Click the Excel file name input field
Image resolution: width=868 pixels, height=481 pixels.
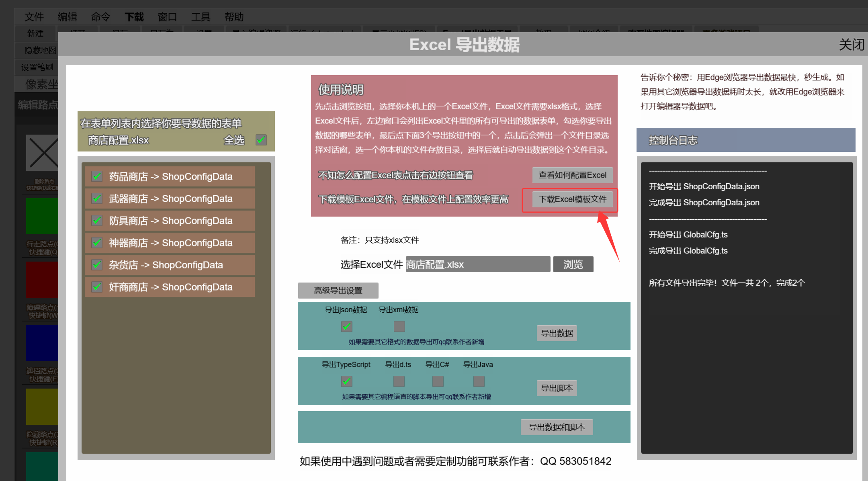[x=478, y=264]
